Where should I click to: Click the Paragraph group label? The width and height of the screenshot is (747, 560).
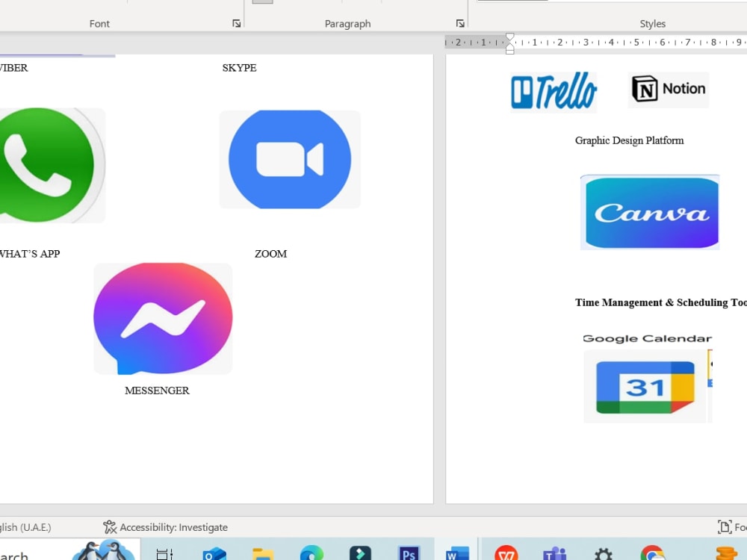click(347, 24)
